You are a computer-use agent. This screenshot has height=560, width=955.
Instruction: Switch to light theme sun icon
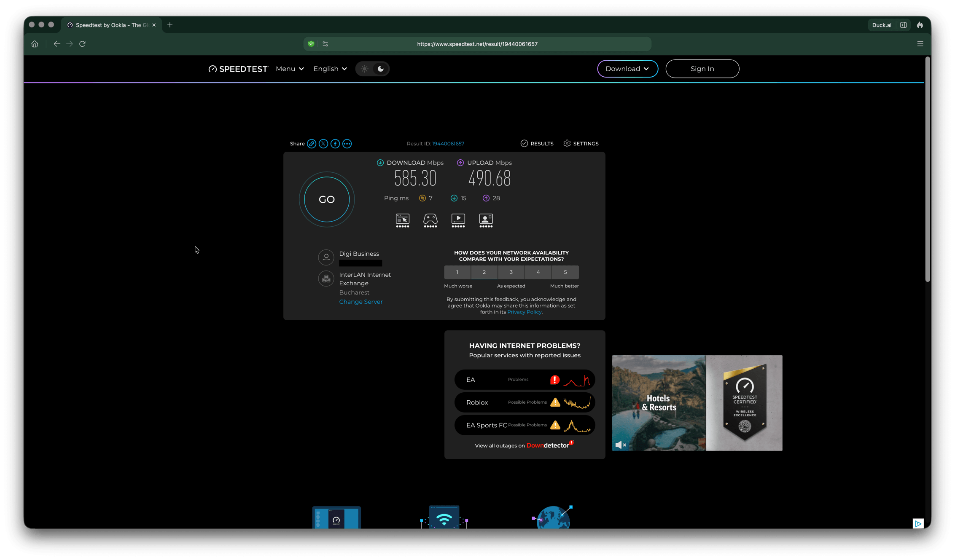pyautogui.click(x=365, y=69)
